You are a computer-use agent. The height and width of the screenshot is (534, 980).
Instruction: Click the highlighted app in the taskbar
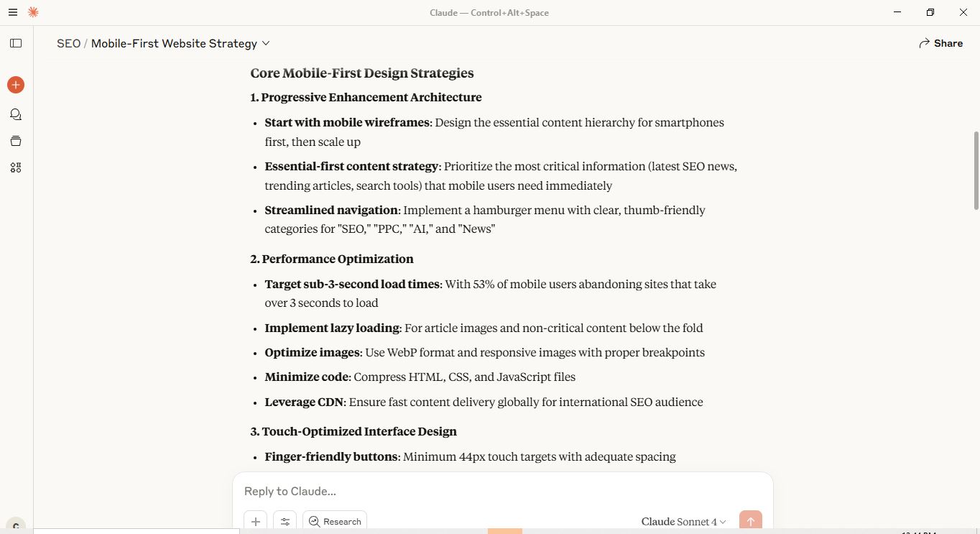point(503,532)
